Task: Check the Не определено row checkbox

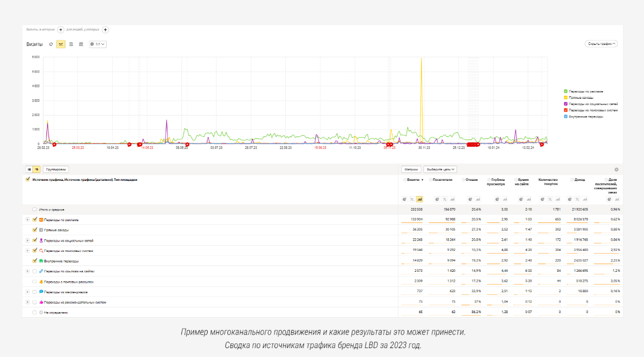Action: pyautogui.click(x=34, y=312)
